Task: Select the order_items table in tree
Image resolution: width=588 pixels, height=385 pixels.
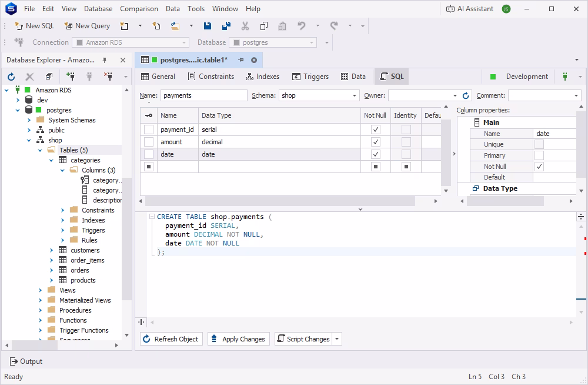Action: [x=88, y=260]
